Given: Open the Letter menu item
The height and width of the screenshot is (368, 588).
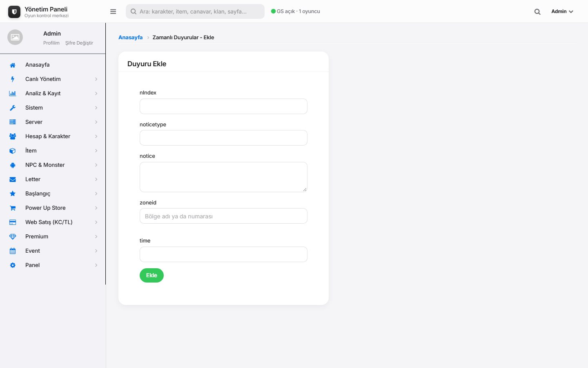Looking at the screenshot, I should [x=53, y=179].
